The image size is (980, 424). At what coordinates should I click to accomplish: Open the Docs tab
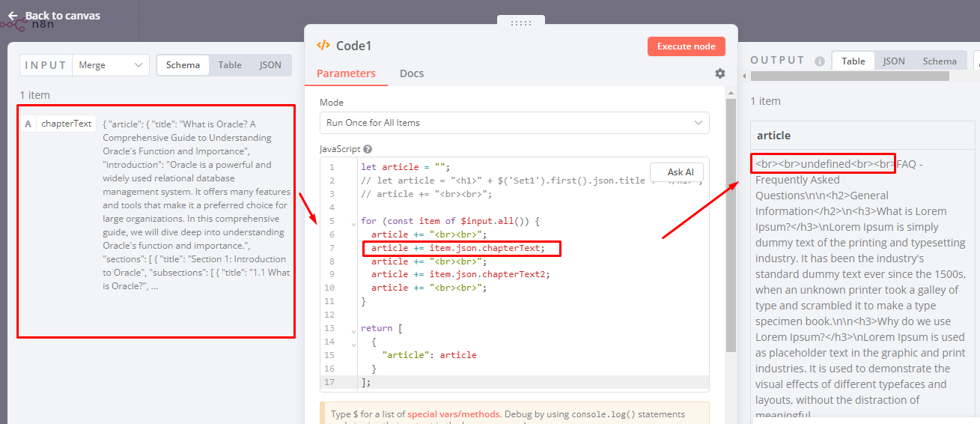click(412, 73)
